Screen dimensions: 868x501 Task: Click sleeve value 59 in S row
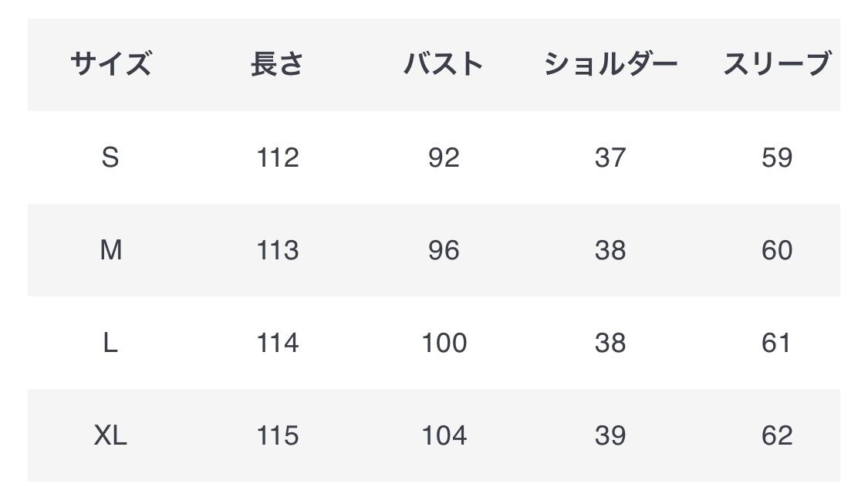point(776,157)
